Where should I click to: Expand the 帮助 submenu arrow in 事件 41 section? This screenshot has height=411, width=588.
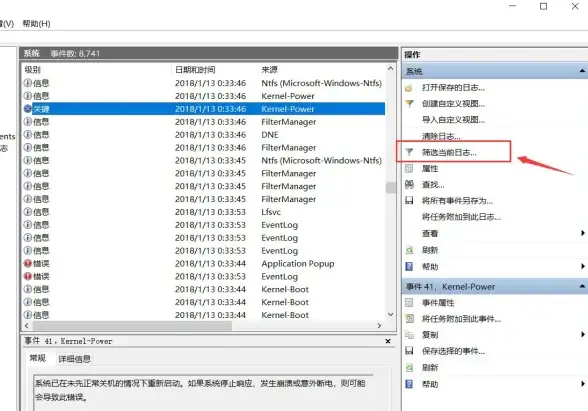583,384
